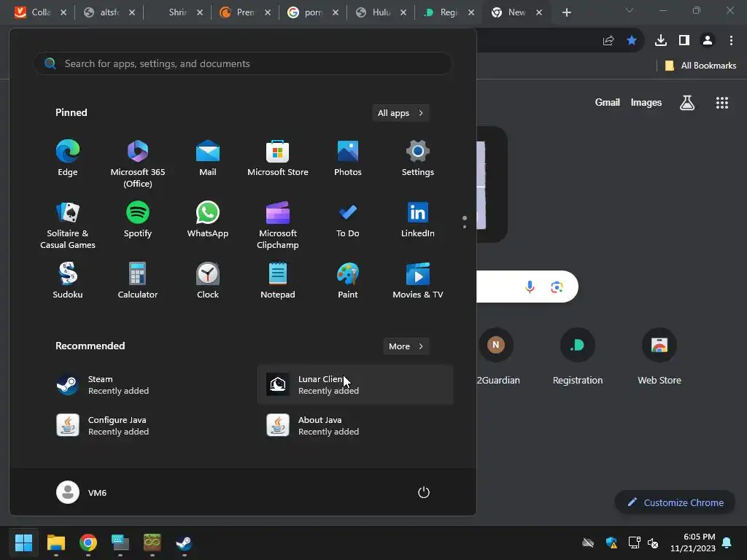
Task: Switch to the Prem tab in Chrome
Action: pos(246,12)
